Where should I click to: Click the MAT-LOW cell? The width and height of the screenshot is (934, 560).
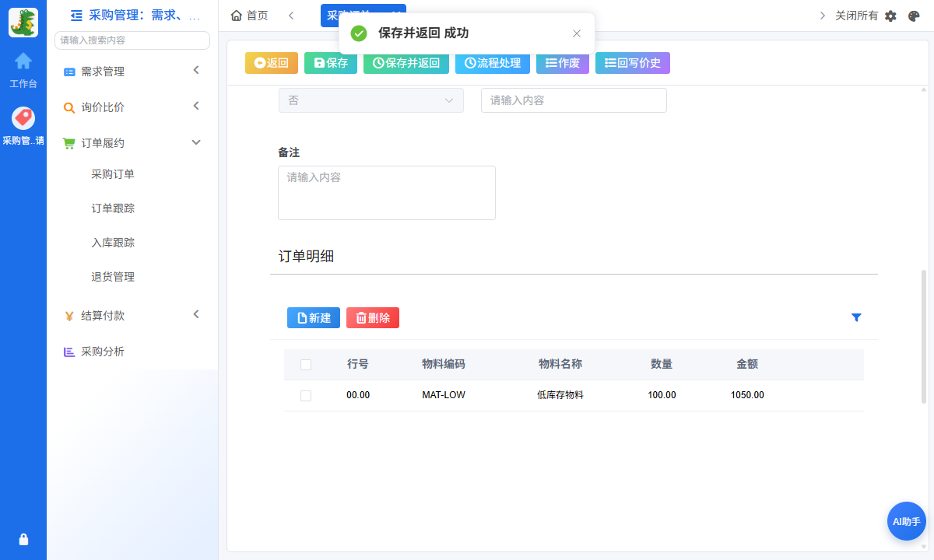[x=444, y=395]
